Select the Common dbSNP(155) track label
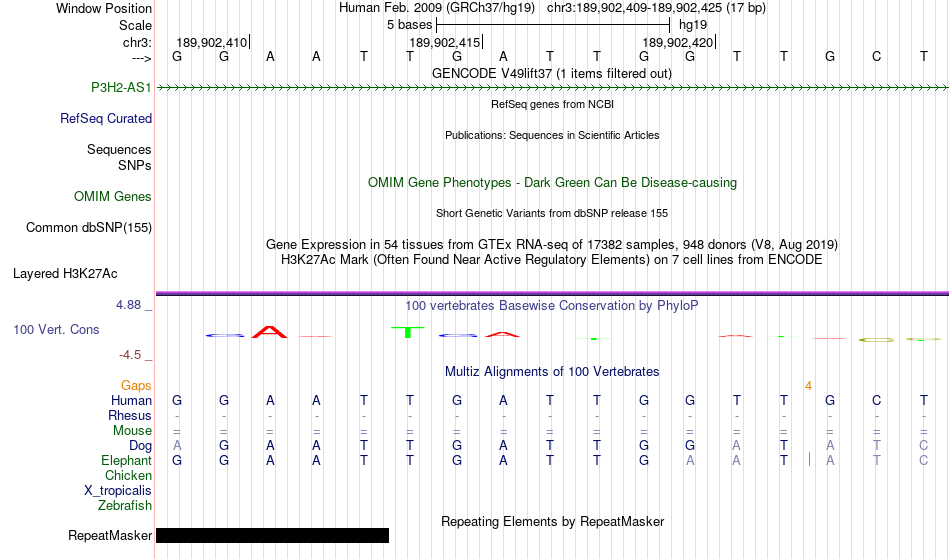This screenshot has width=950, height=559. 89,227
